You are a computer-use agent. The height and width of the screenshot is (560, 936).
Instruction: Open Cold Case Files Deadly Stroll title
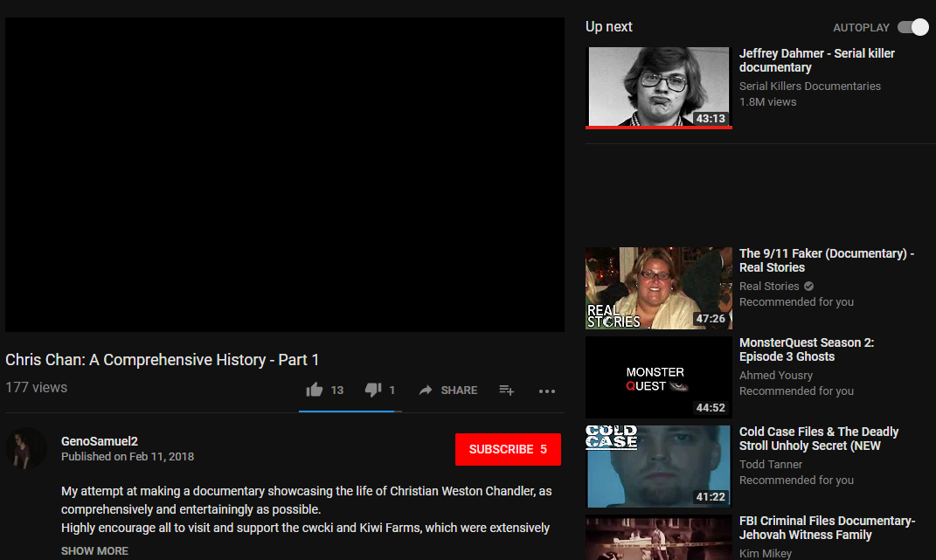click(818, 439)
